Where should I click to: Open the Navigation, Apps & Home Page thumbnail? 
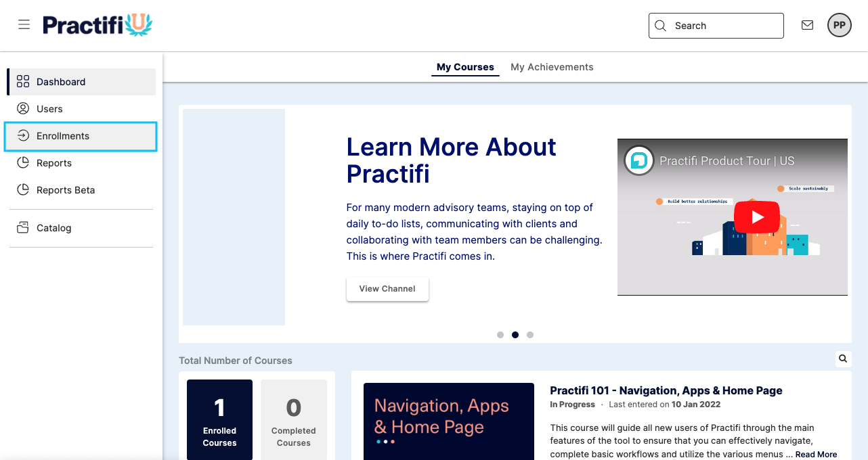click(449, 421)
